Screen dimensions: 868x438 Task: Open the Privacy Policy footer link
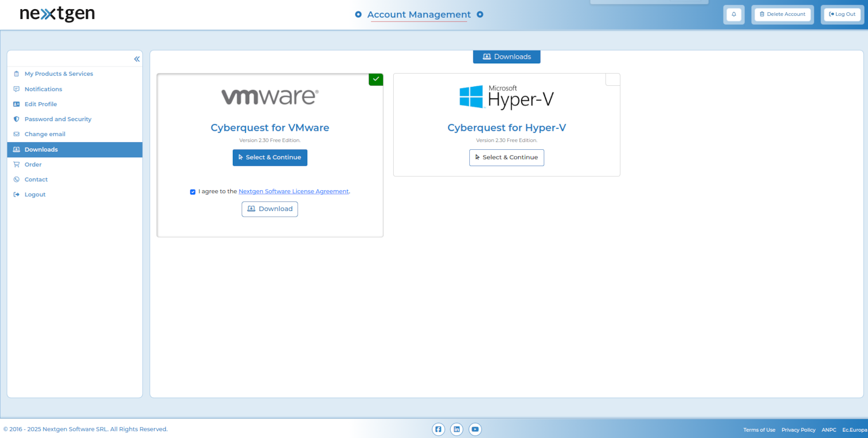798,430
